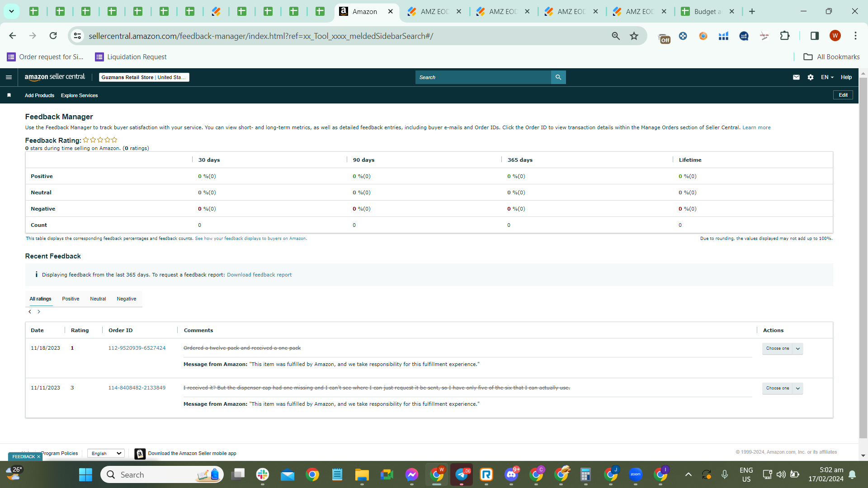
Task: Click the Seller Central search field
Action: pyautogui.click(x=483, y=77)
